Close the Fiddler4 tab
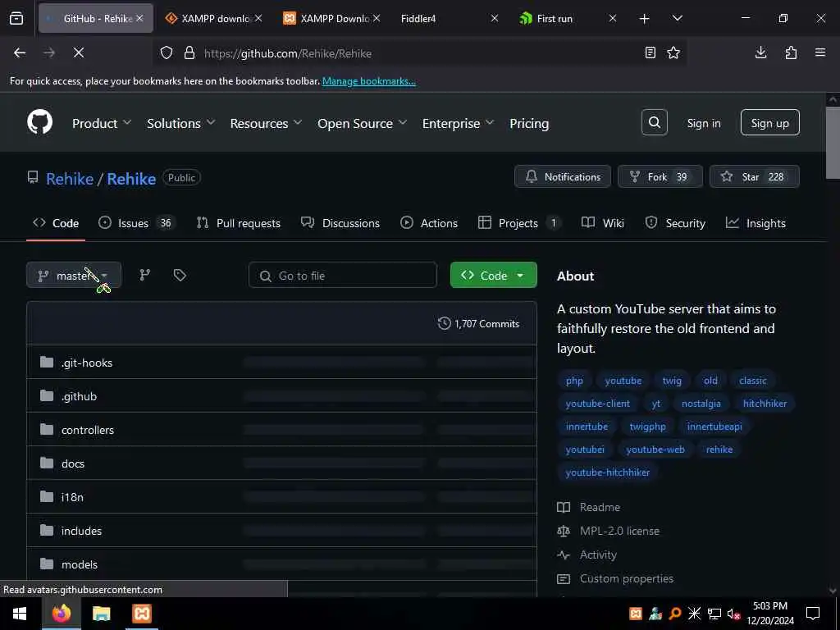Screen dimensions: 840x630 494,18
